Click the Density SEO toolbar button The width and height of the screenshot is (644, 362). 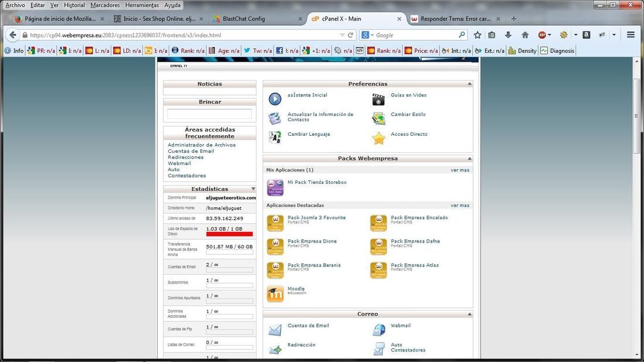[522, 50]
